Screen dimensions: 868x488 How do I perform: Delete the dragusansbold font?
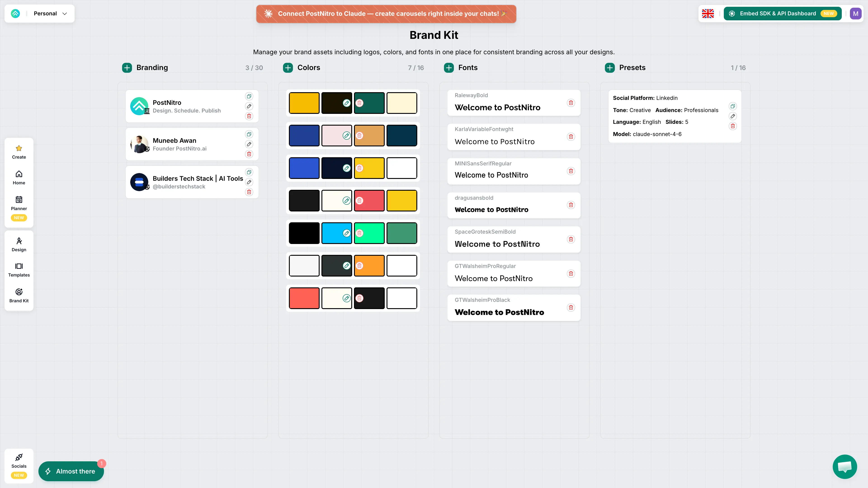(x=571, y=205)
